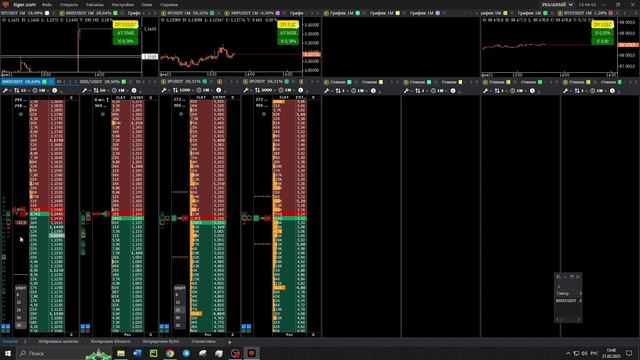
Task: Click purple link-group square on XRPUSDT tab
Action: tap(278, 13)
